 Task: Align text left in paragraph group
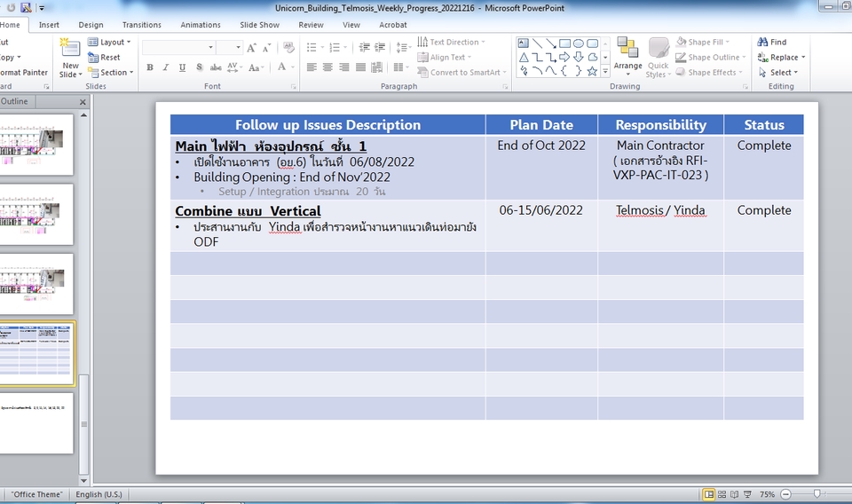point(312,67)
